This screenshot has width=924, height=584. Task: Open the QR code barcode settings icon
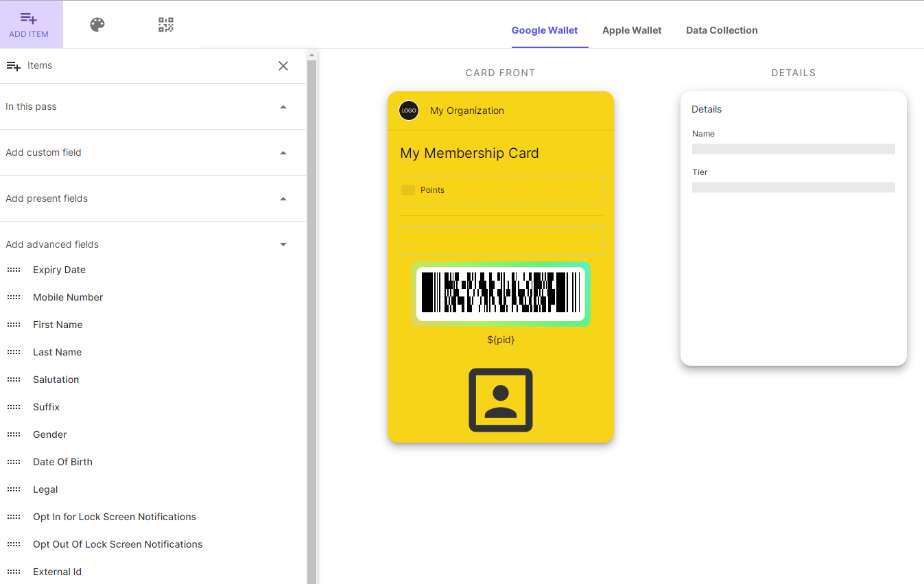point(166,25)
